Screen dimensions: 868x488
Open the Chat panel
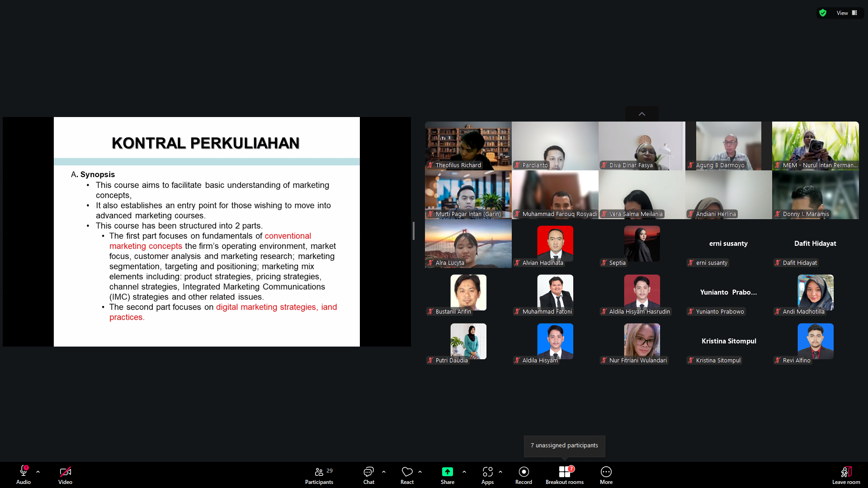coord(369,475)
